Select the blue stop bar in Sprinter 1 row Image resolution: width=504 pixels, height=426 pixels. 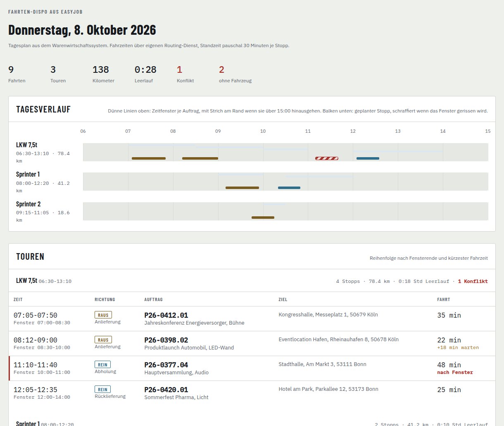pos(289,188)
